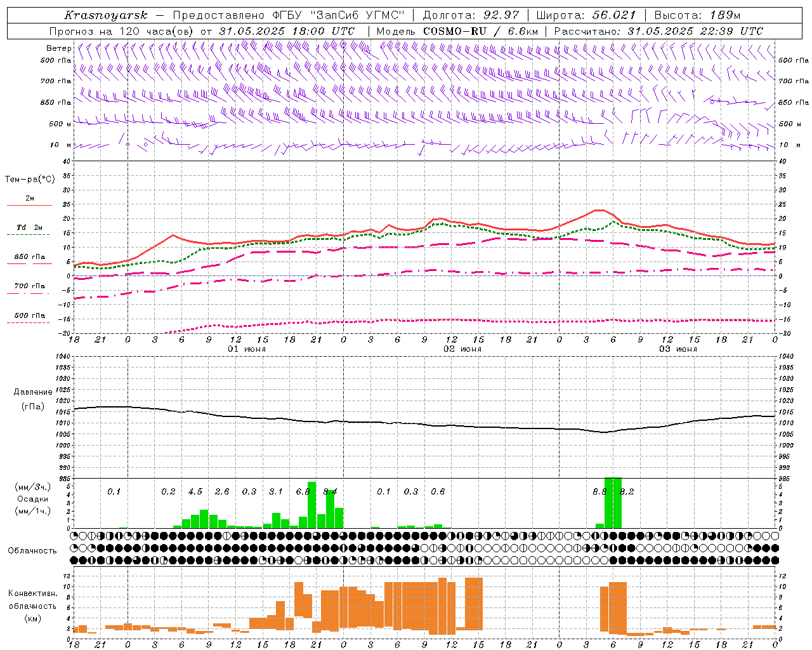
Task: Click the 8.8 precipitation total value
Action: (599, 492)
